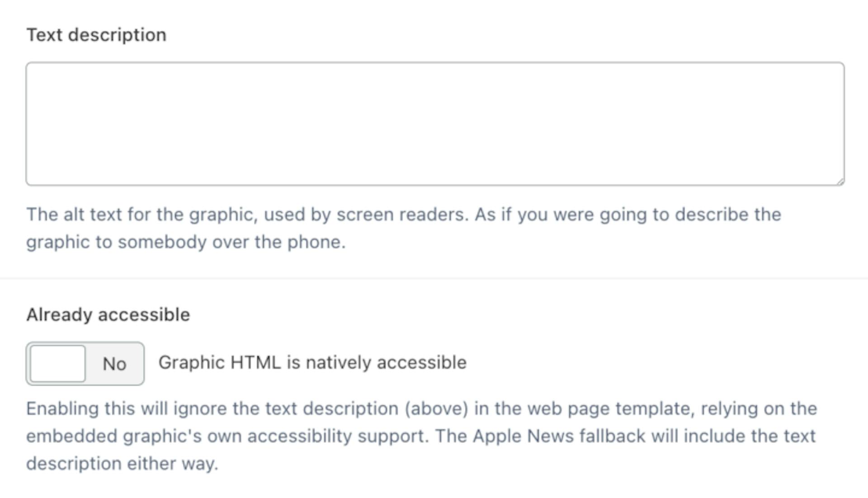
Task: Click inside the Text description textarea
Action: (434, 123)
